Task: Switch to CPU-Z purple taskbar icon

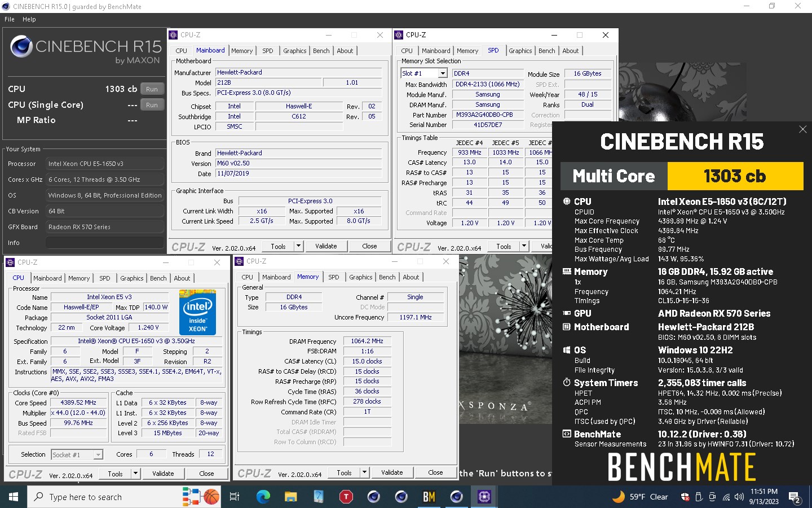Action: 484,497
